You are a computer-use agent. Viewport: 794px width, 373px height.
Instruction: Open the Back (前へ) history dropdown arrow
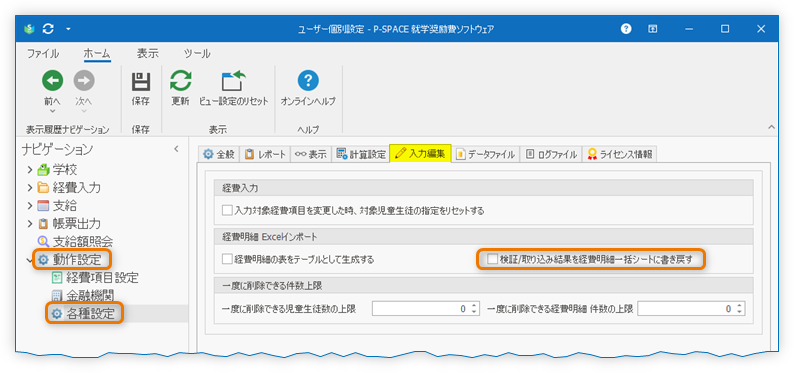(53, 111)
